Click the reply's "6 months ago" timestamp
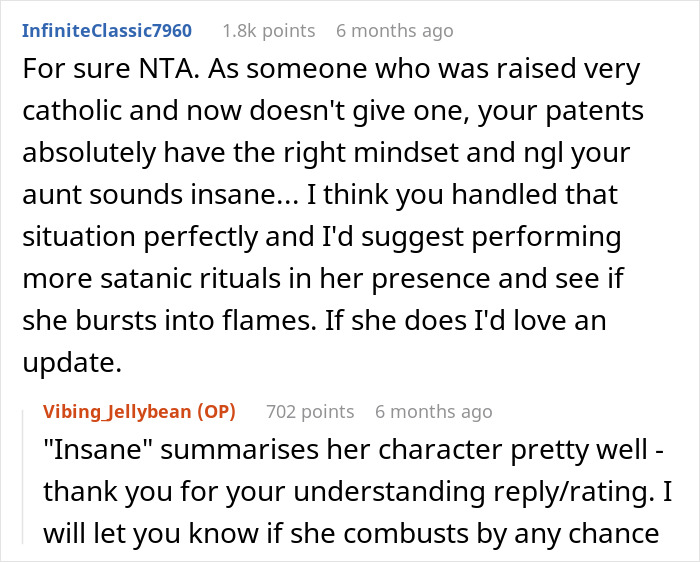Viewport: 700px width, 562px height. pyautogui.click(x=433, y=411)
